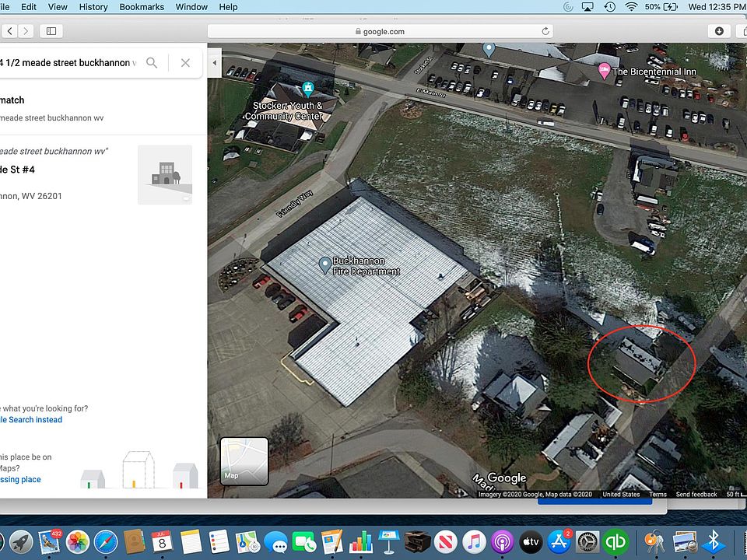Click The Bicentennial Inn hotel marker
This screenshot has width=747, height=560.
[604, 71]
